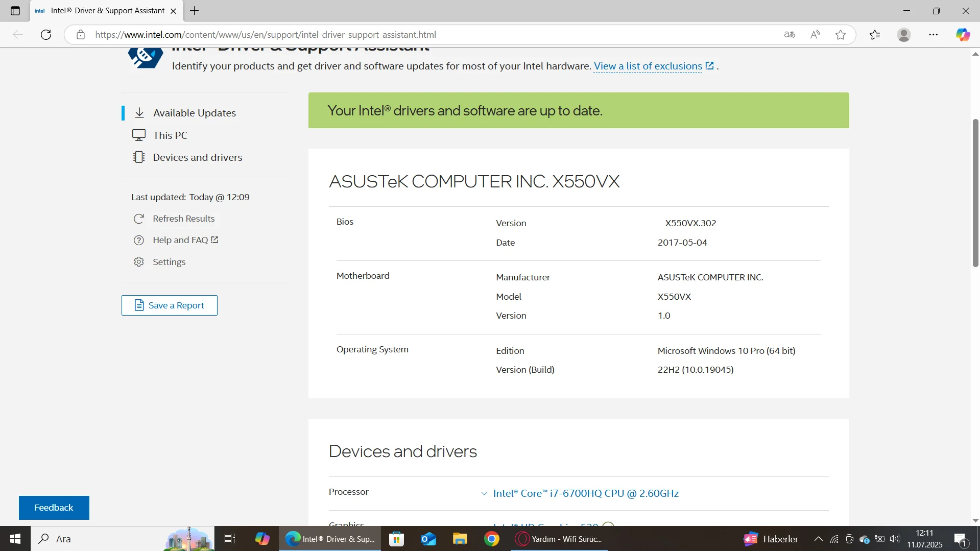Screen dimensions: 980x551
Task: Click the manufacturer value ASUSTeK COMPUTER INC.
Action: 710,277
